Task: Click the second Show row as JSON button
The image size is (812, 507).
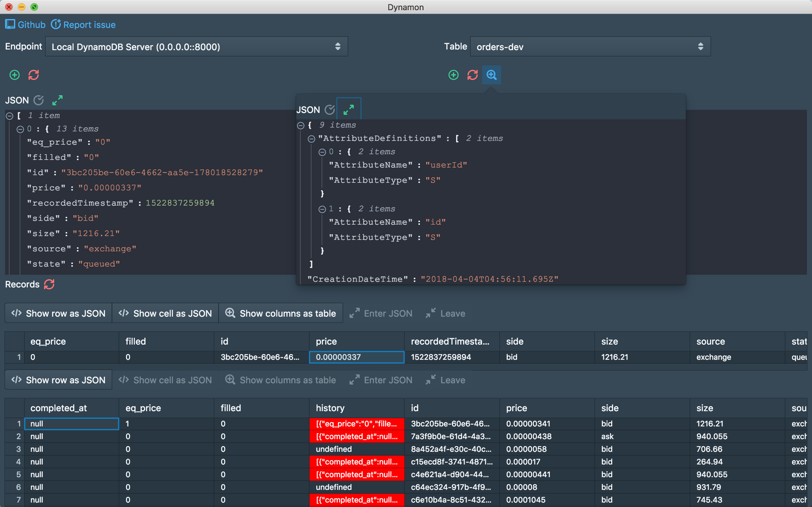Action: click(58, 380)
